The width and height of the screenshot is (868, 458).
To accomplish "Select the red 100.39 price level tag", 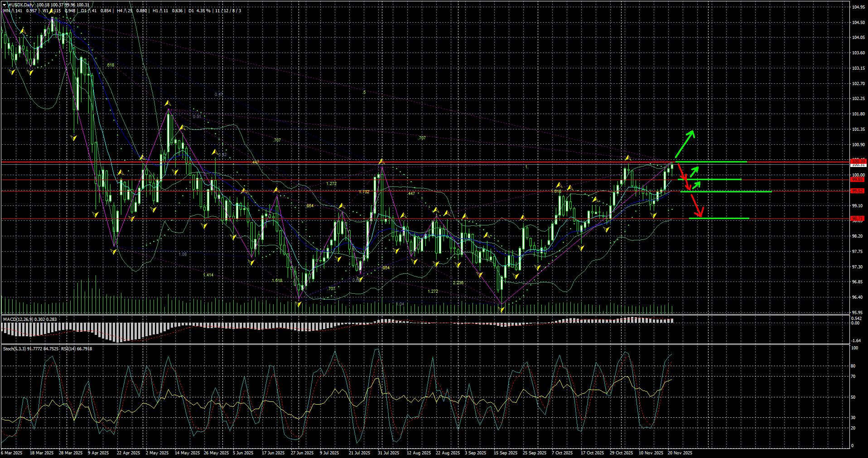I will tap(858, 161).
